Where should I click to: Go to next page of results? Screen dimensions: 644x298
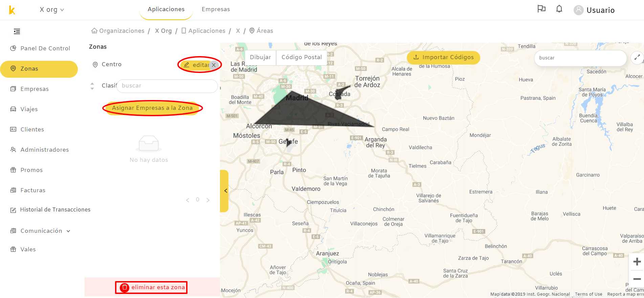[208, 200]
